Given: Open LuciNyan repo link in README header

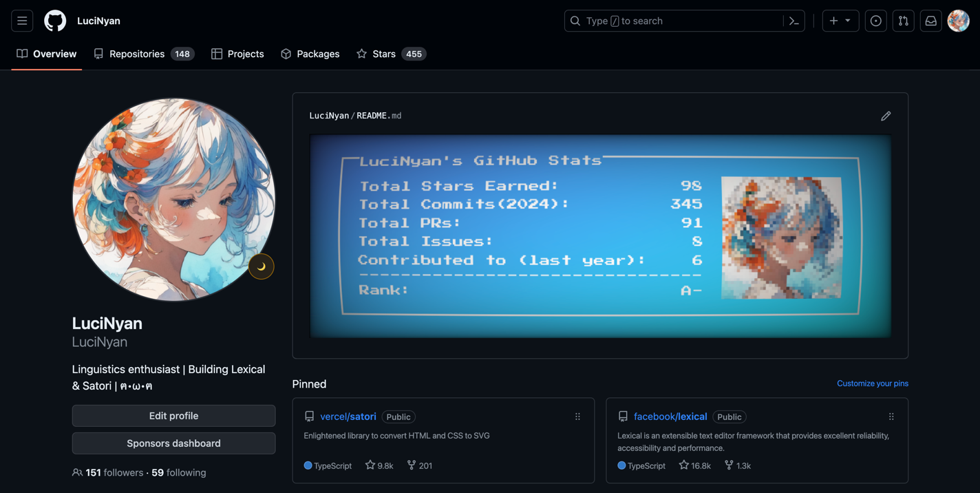Looking at the screenshot, I should pyautogui.click(x=329, y=116).
